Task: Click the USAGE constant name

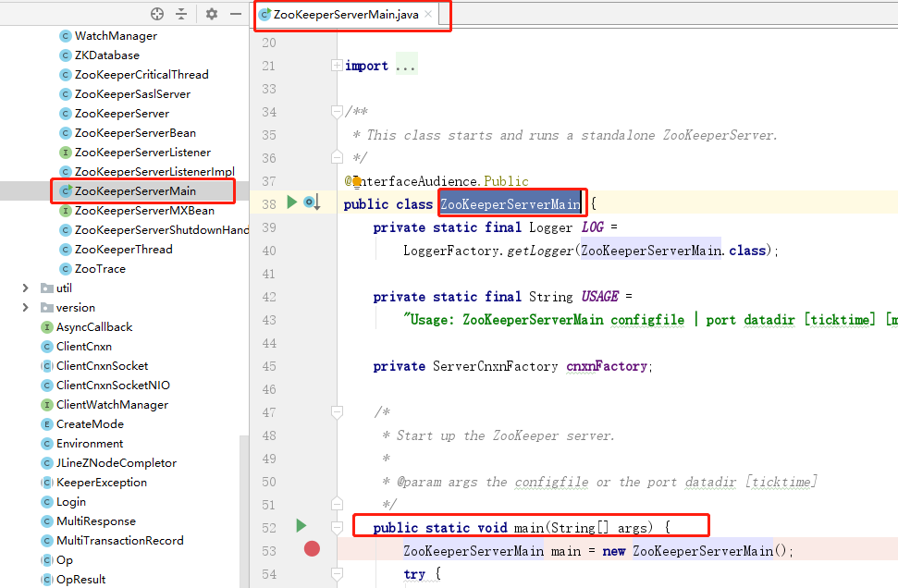Action: click(x=599, y=297)
